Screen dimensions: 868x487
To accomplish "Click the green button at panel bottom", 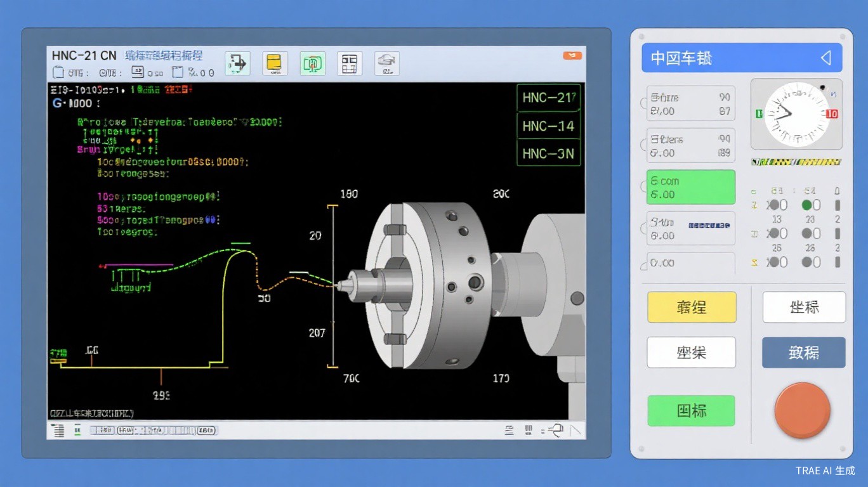I will 692,410.
